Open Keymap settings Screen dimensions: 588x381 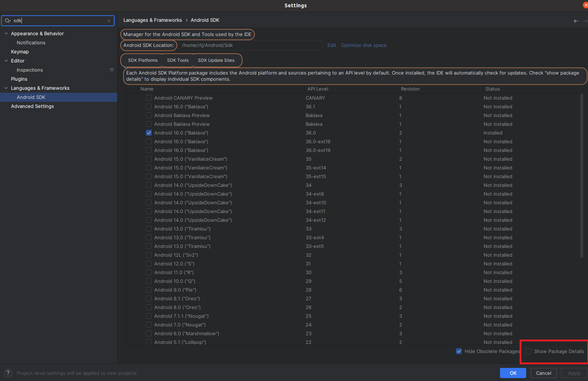(x=20, y=52)
